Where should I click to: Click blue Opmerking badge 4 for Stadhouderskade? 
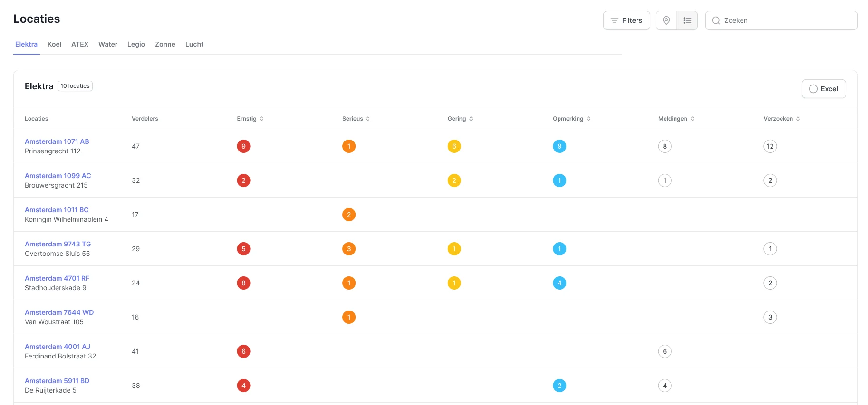tap(559, 283)
